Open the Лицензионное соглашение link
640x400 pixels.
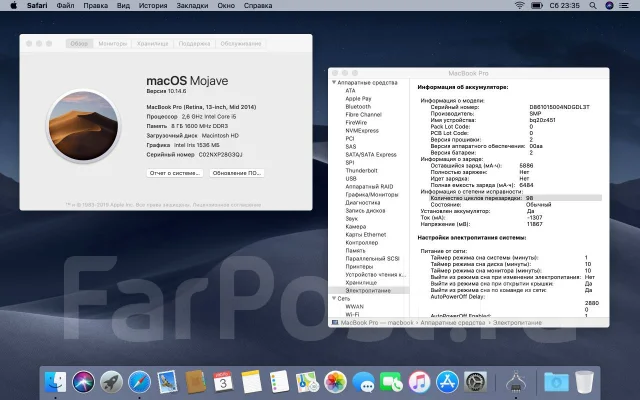tap(227, 205)
